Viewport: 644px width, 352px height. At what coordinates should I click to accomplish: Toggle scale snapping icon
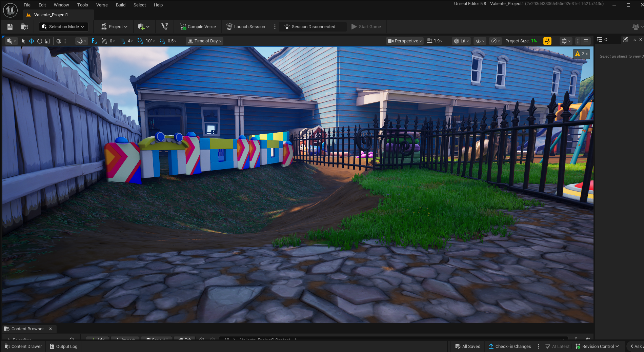point(162,41)
